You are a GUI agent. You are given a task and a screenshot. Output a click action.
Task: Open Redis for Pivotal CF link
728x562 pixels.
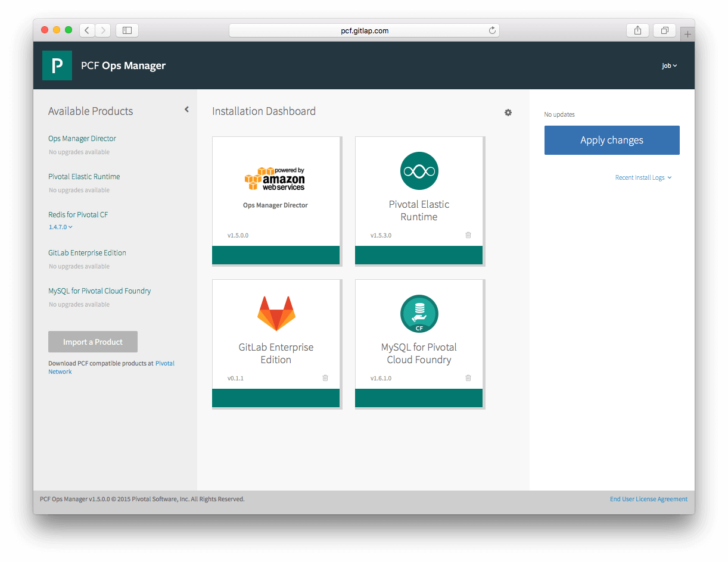point(78,215)
